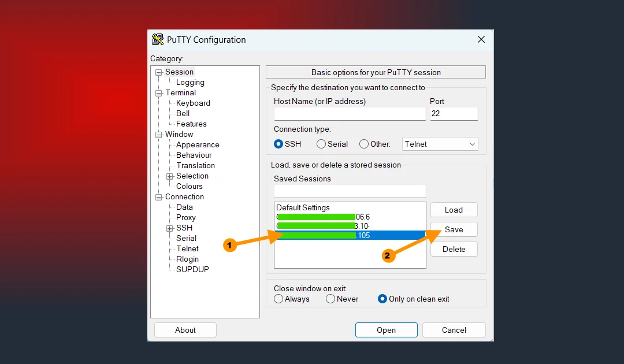The image size is (624, 364).
Task: Collapse the Session tree node
Action: pyautogui.click(x=158, y=72)
